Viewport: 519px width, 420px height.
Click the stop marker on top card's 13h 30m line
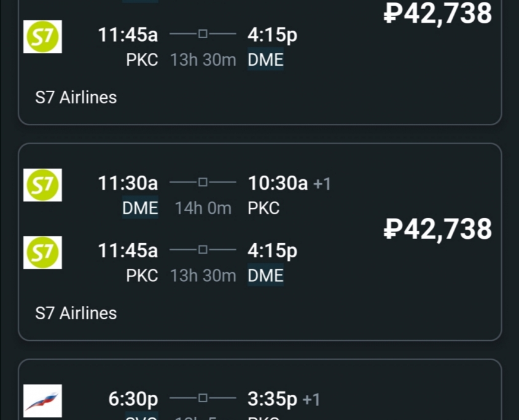tap(203, 34)
